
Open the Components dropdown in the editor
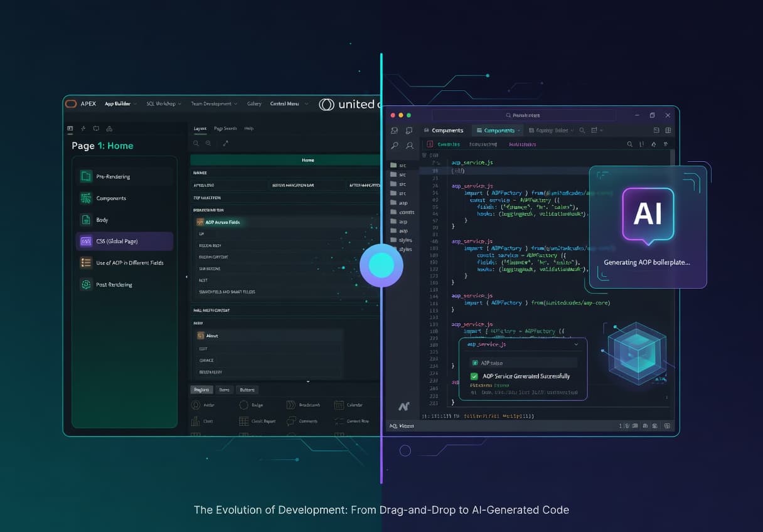(498, 130)
